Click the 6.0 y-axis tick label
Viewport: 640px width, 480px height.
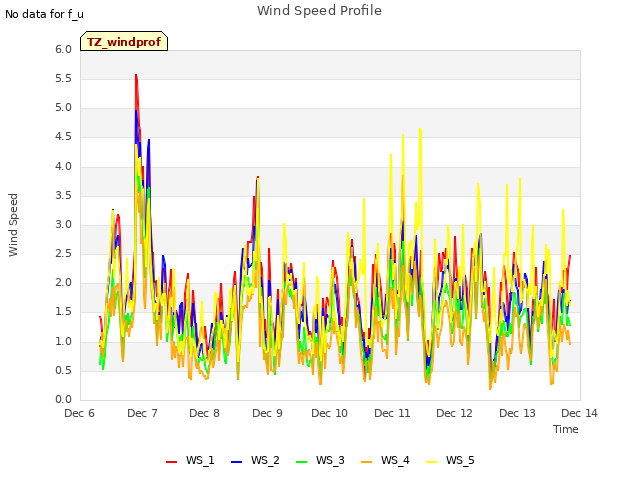point(63,49)
